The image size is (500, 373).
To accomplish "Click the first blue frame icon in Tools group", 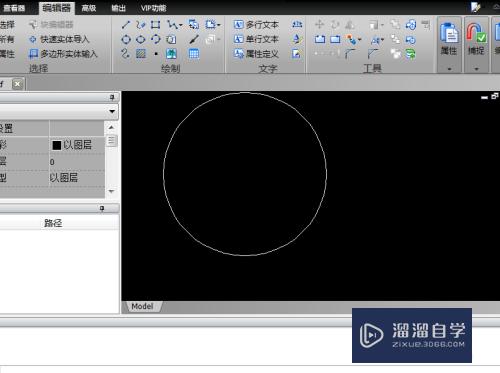I will point(320,39).
